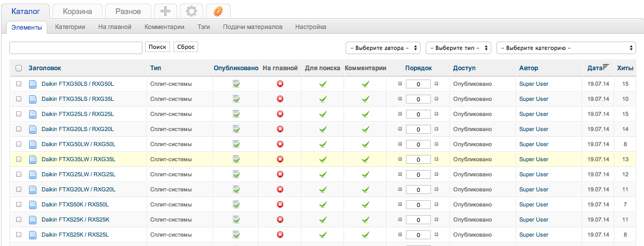Toggle comments checkmark for Daikin FTXG20LS row
This screenshot has width=644, height=246.
(365, 129)
